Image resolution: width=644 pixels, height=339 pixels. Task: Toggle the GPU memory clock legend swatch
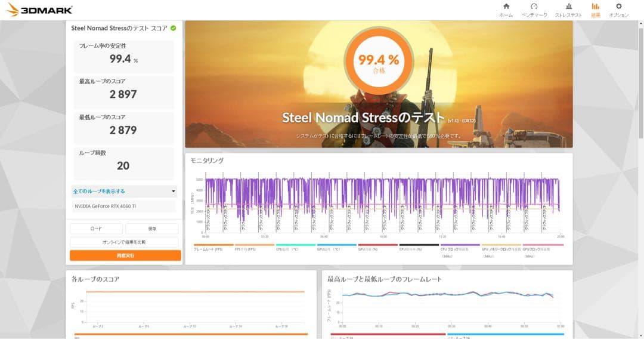[501, 245]
